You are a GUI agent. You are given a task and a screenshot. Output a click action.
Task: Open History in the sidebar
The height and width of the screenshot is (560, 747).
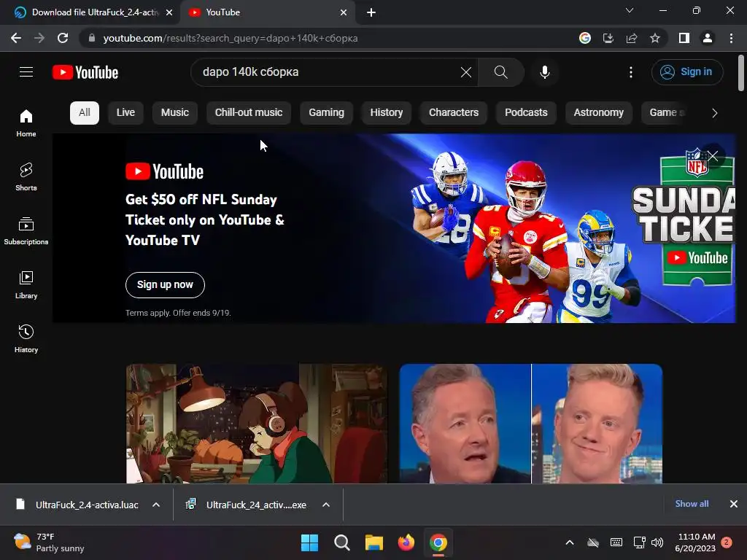coord(26,338)
